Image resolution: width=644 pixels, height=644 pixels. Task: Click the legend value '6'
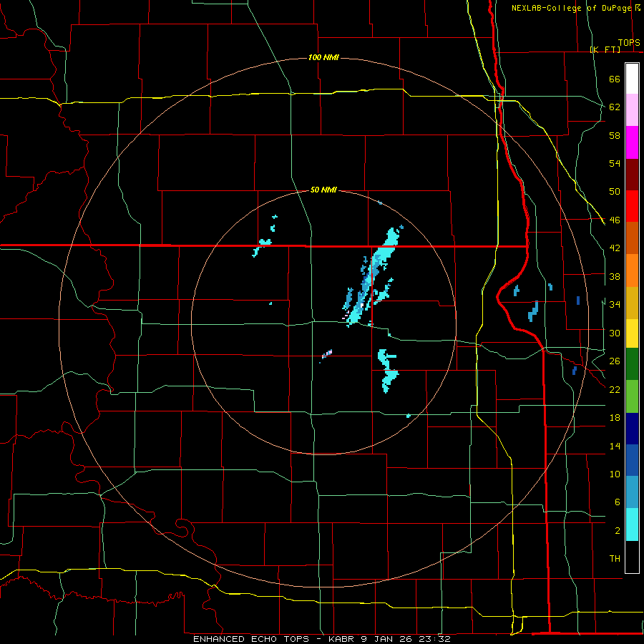[x=617, y=502]
